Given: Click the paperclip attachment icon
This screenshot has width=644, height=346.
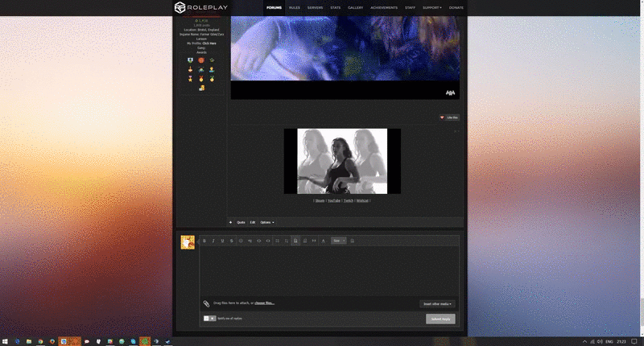Looking at the screenshot, I should point(206,303).
